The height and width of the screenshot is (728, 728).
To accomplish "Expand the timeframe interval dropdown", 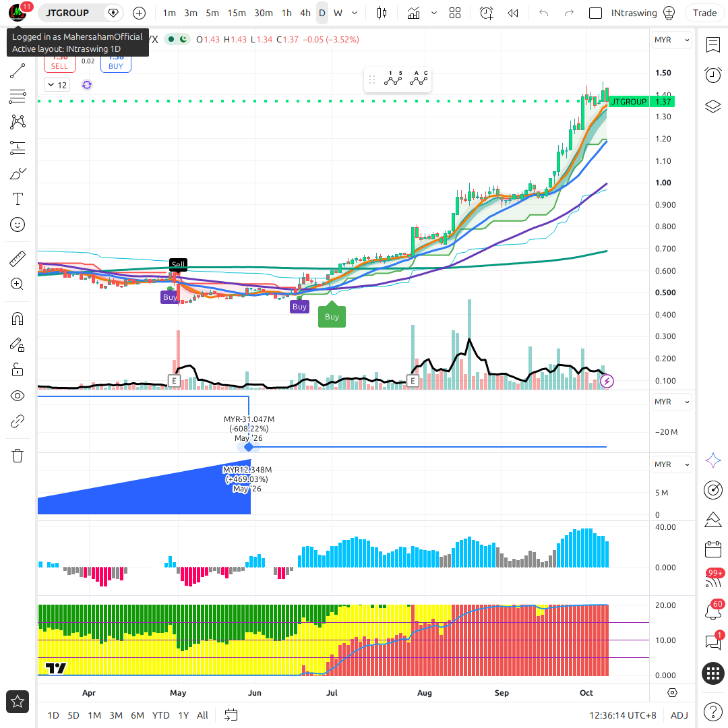I will tap(355, 13).
